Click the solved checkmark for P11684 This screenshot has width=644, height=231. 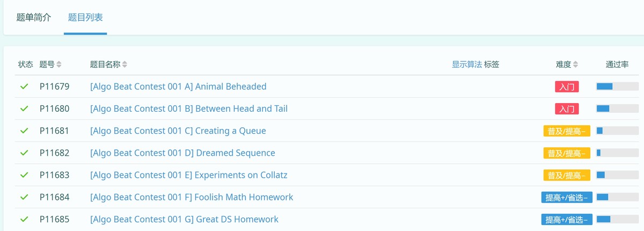24,197
